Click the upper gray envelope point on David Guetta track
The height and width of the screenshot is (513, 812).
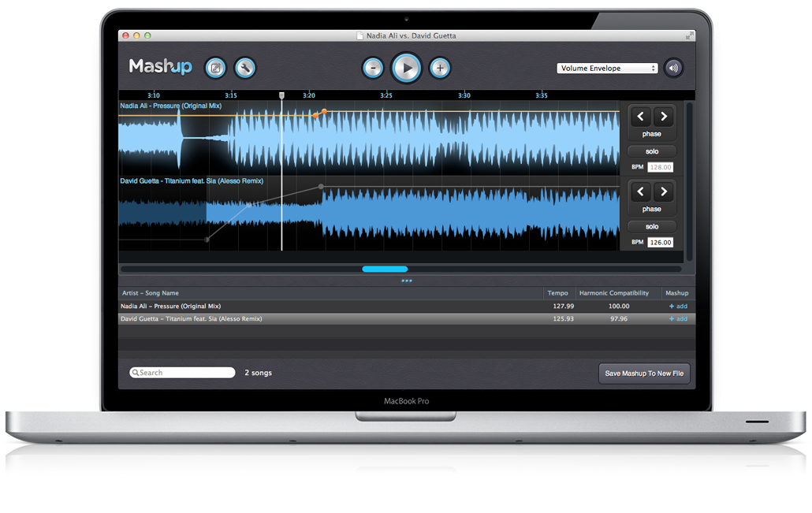click(x=321, y=186)
